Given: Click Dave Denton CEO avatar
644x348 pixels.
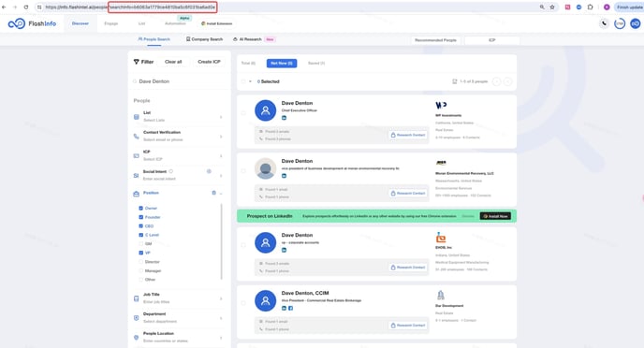Looking at the screenshot, I should pyautogui.click(x=265, y=110).
